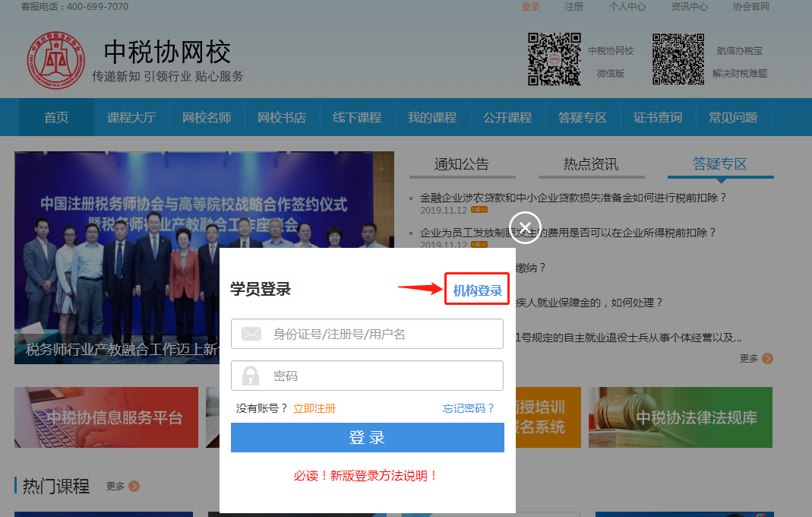Click 更多 beside the 热门课程 heading

pos(115,487)
